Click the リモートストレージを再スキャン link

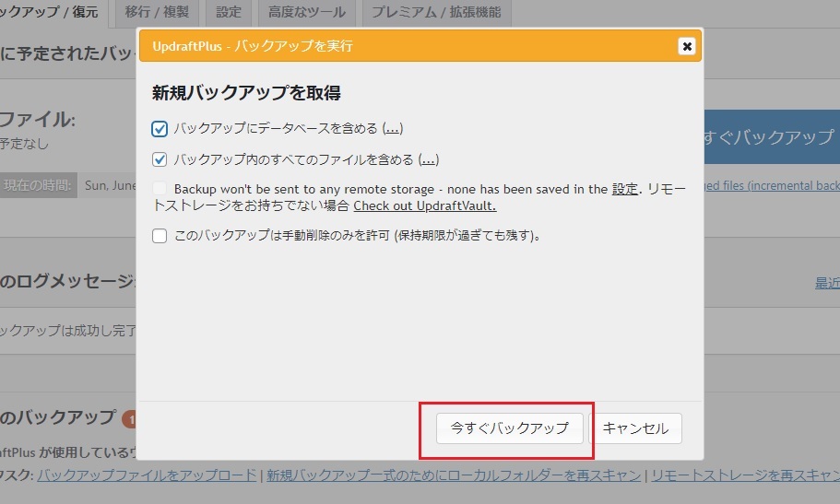pos(743,475)
